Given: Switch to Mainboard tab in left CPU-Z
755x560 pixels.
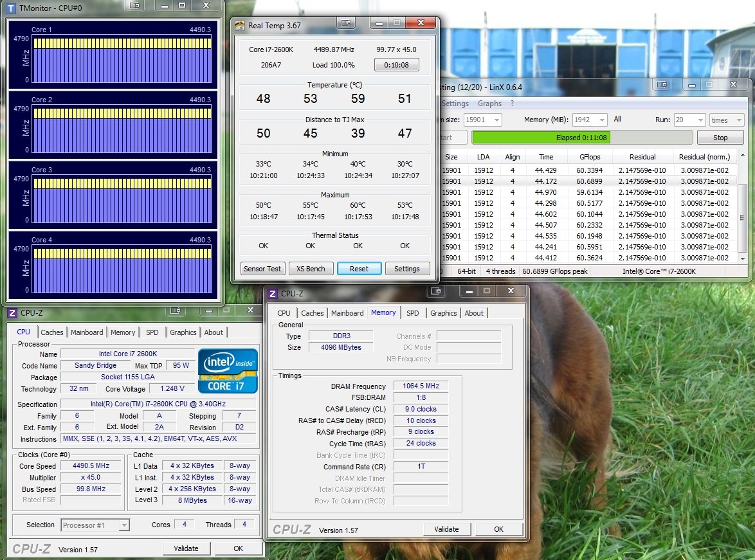Looking at the screenshot, I should [87, 332].
